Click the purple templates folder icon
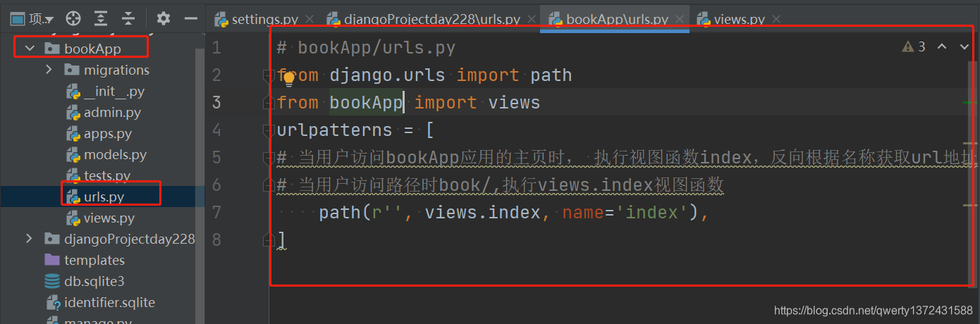Screen dimensions: 980x324 (x=52, y=260)
